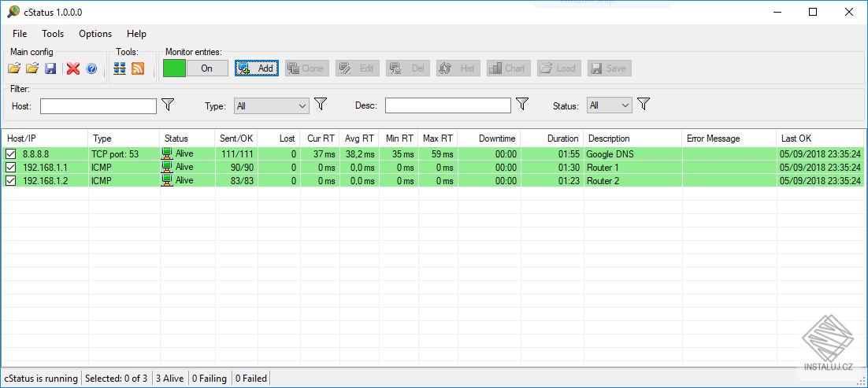Sort by the Sent/OK column header
The image size is (868, 388).
[x=236, y=139]
